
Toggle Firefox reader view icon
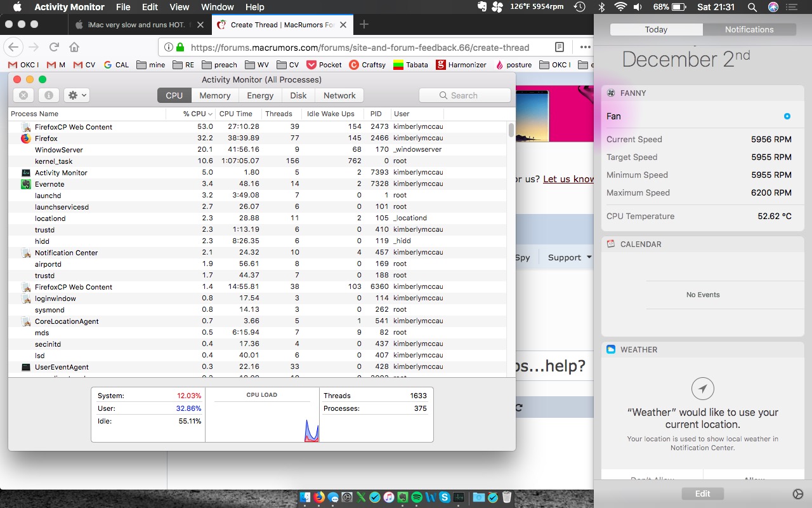[560, 47]
